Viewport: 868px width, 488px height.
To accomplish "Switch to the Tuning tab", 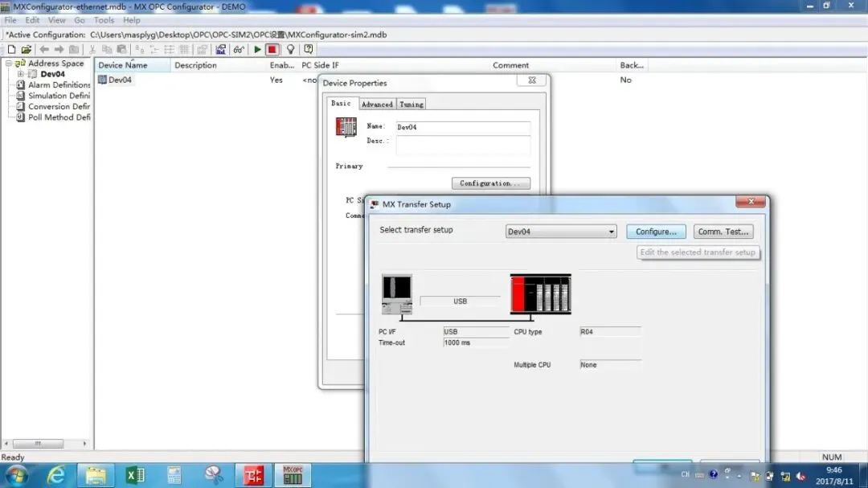I will pyautogui.click(x=411, y=105).
